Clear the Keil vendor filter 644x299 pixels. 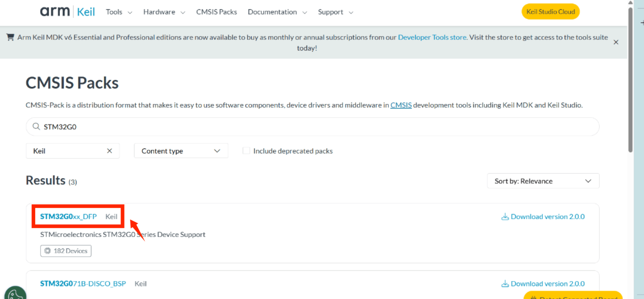(x=109, y=151)
